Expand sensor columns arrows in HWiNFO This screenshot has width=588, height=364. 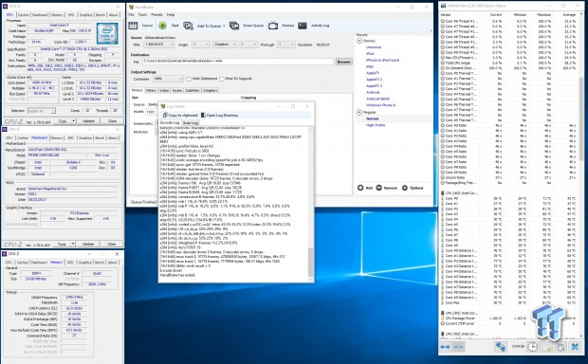click(x=445, y=347)
